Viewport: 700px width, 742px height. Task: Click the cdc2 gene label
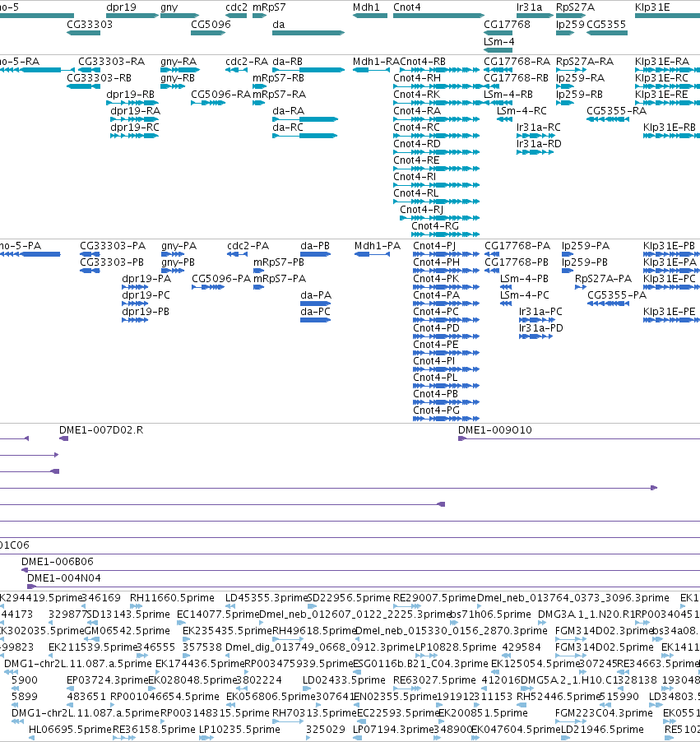point(236,7)
